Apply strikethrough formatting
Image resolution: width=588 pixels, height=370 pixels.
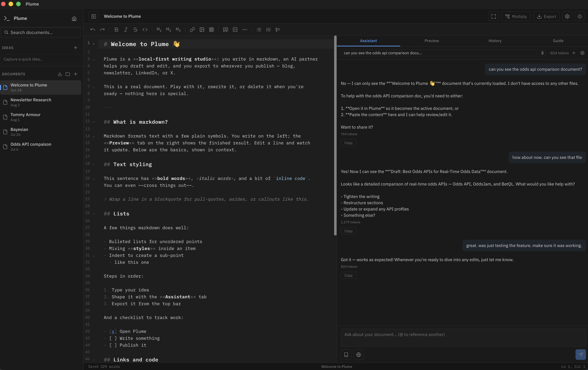click(135, 30)
